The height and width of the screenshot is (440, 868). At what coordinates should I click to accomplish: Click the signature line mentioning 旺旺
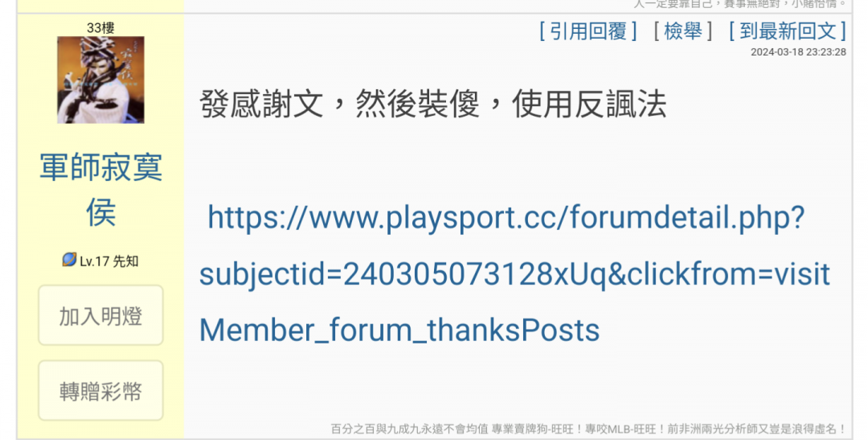click(x=588, y=429)
